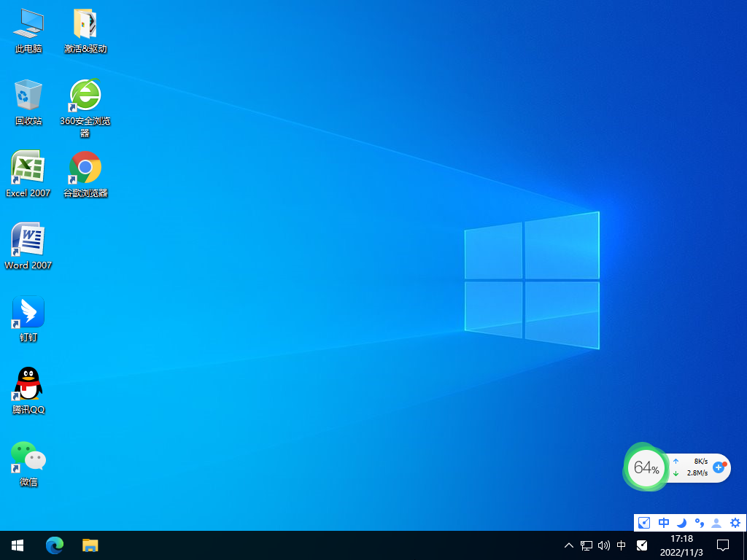Viewport: 747px width, 560px height.
Task: Launch 360安全浏览器 from the desktop
Action: click(x=85, y=95)
